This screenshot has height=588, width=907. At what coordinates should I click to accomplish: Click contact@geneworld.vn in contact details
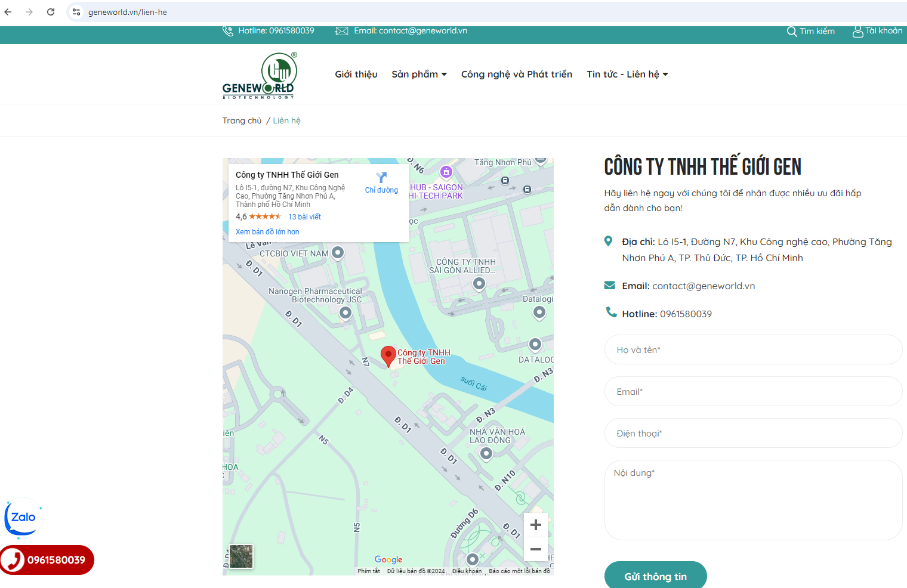pos(704,286)
